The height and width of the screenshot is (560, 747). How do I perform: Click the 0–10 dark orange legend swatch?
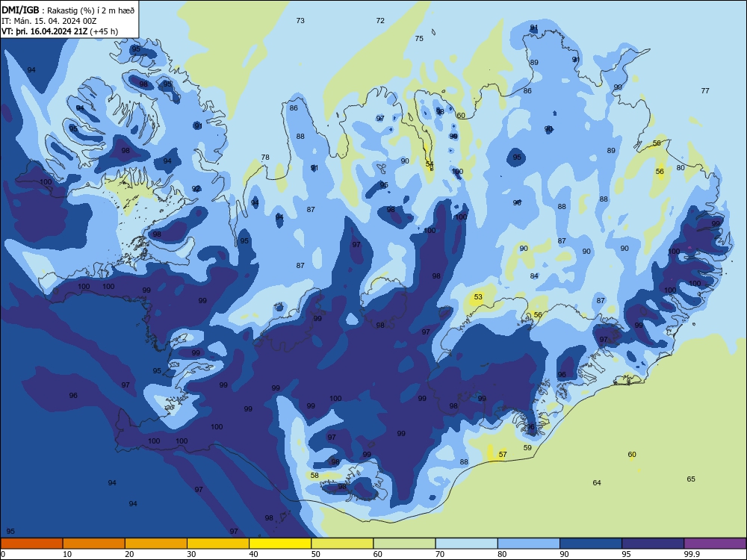(31, 544)
